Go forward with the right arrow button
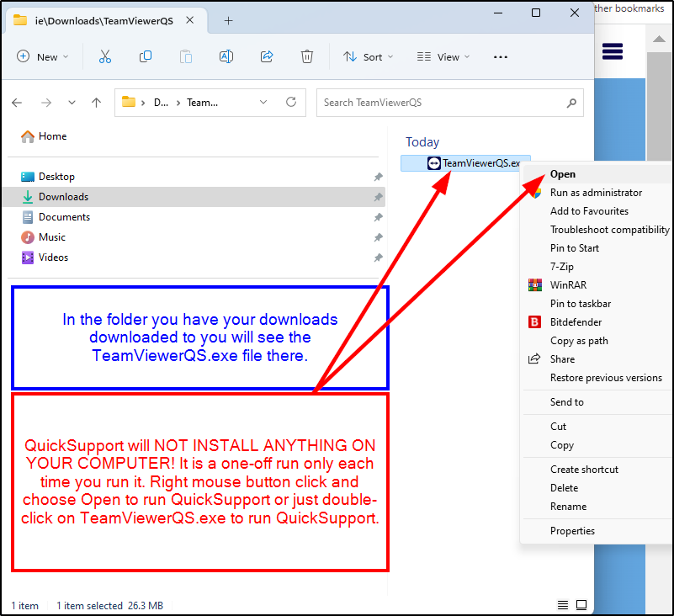Screen dimensions: 674x616 46,103
